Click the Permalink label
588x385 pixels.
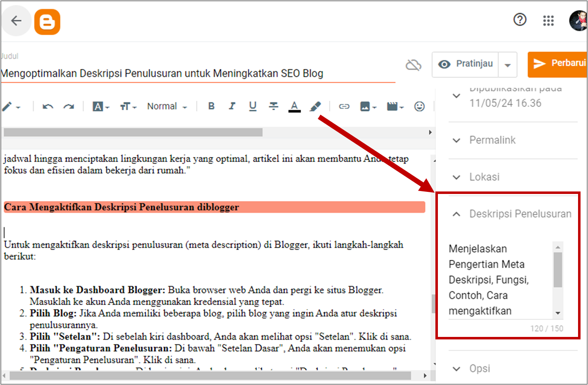(492, 140)
